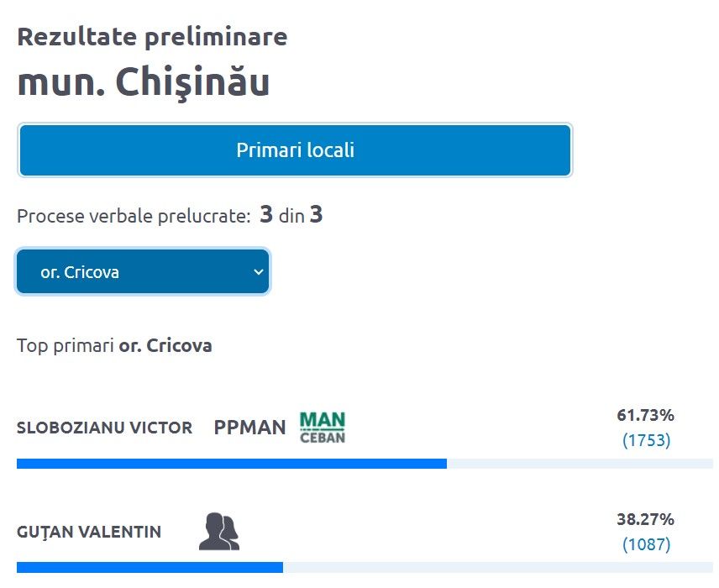The height and width of the screenshot is (588, 719).
Task: Click the MAN Ceban party logo
Action: (x=323, y=427)
